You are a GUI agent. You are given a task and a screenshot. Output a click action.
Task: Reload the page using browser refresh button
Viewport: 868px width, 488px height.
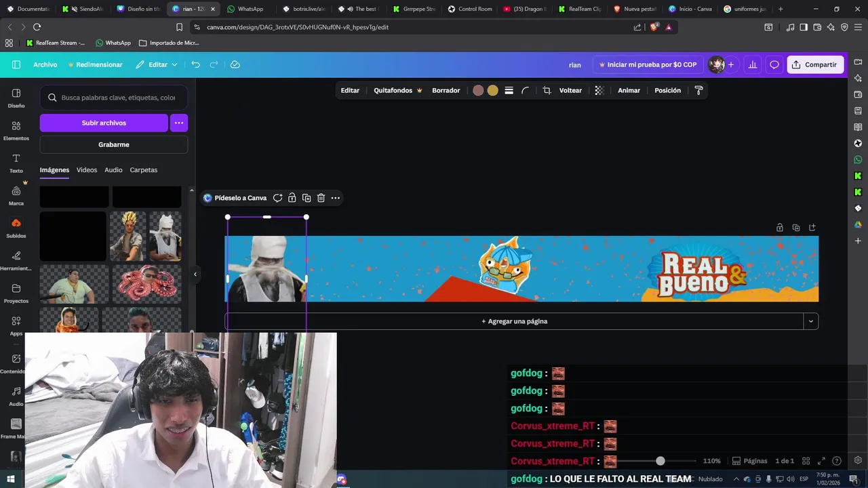coord(37,27)
